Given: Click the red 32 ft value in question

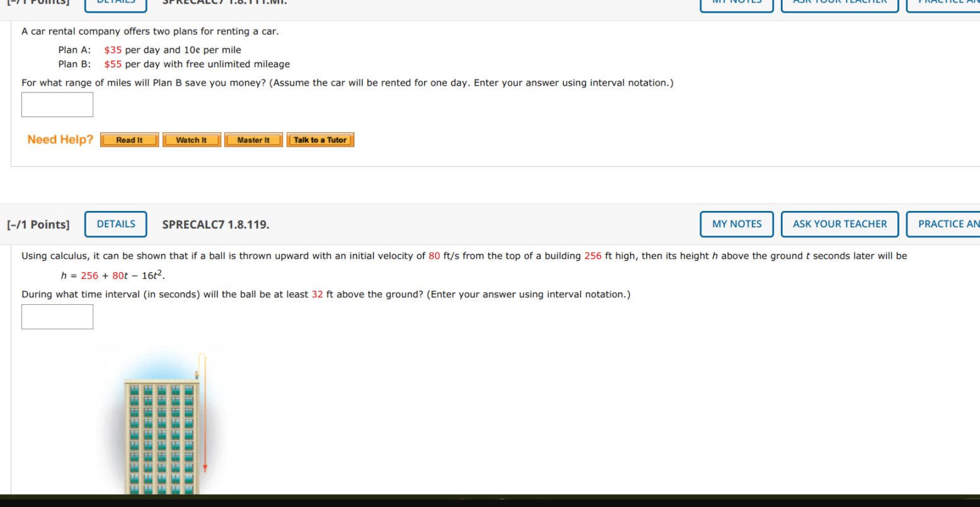Looking at the screenshot, I should [x=318, y=294].
